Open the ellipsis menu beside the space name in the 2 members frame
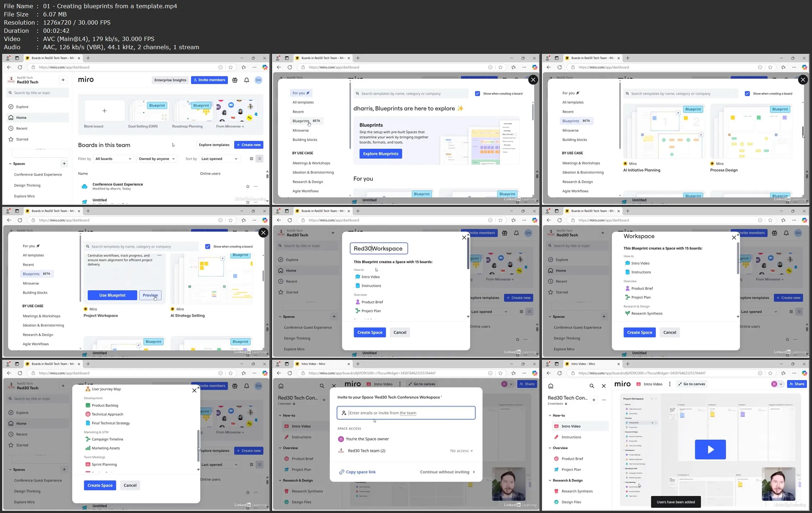 coord(604,400)
